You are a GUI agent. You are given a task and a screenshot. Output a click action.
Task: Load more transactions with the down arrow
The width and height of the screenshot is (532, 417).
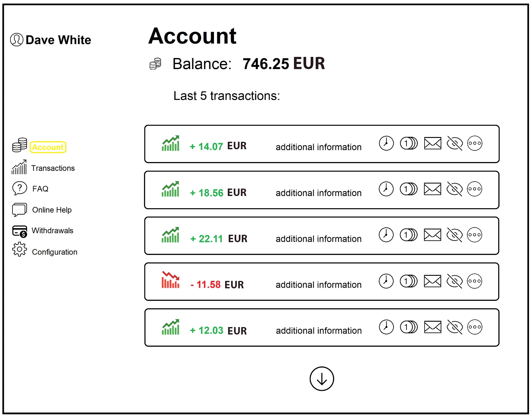tap(322, 379)
